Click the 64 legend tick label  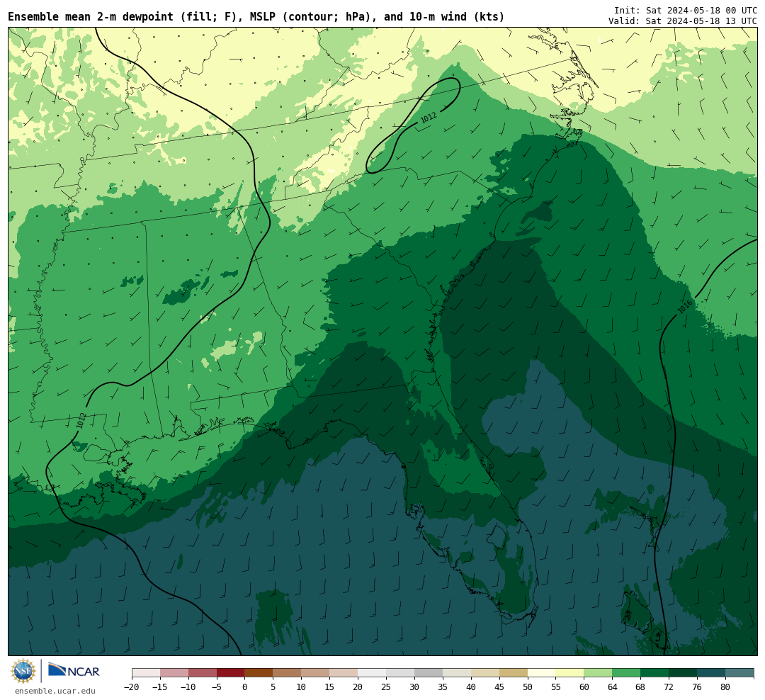[x=613, y=687]
